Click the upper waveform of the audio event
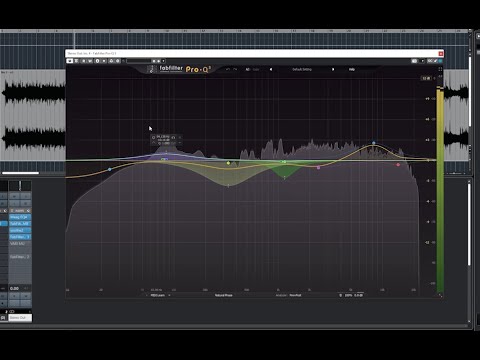Image resolution: width=480 pixels, height=360 pixels. tap(33, 92)
